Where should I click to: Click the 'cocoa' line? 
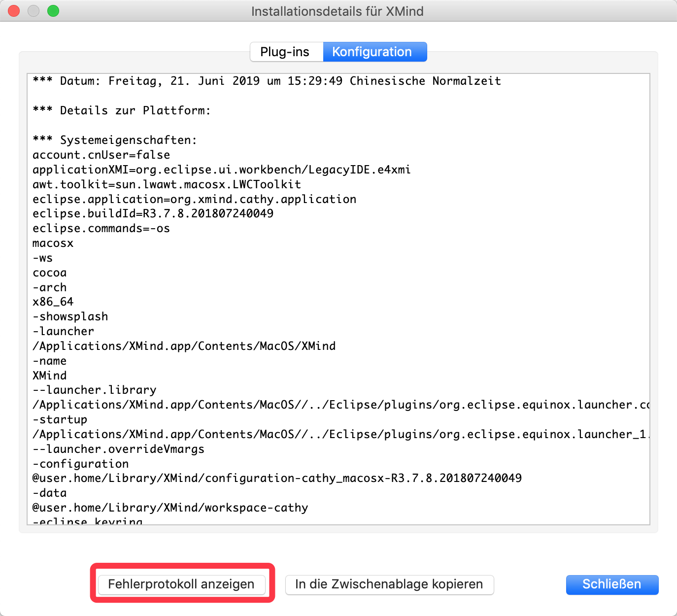click(49, 273)
